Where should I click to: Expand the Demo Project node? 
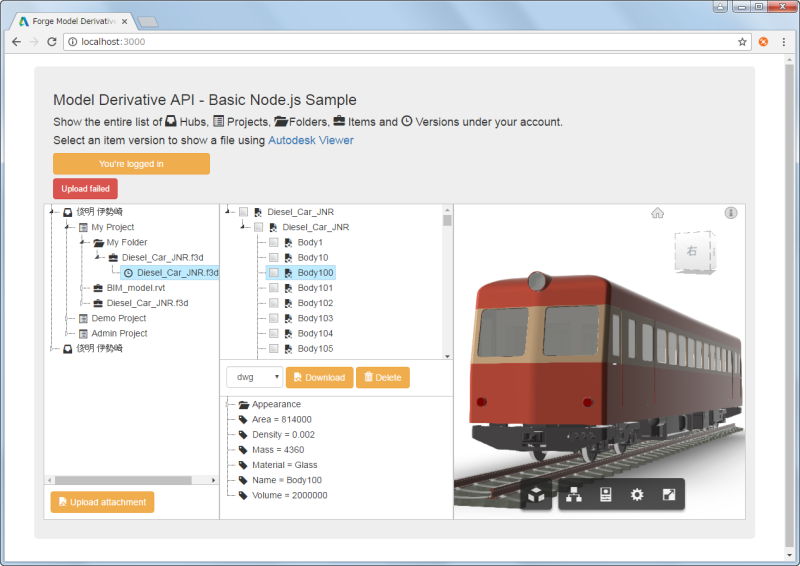[67, 318]
